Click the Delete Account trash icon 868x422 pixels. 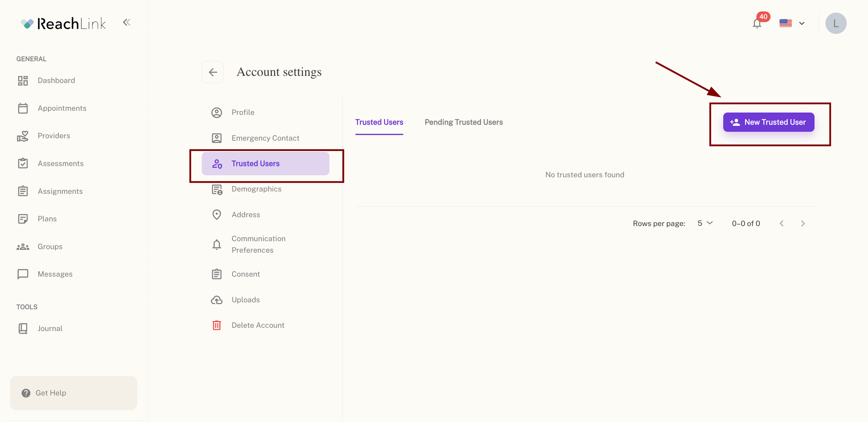tap(217, 325)
